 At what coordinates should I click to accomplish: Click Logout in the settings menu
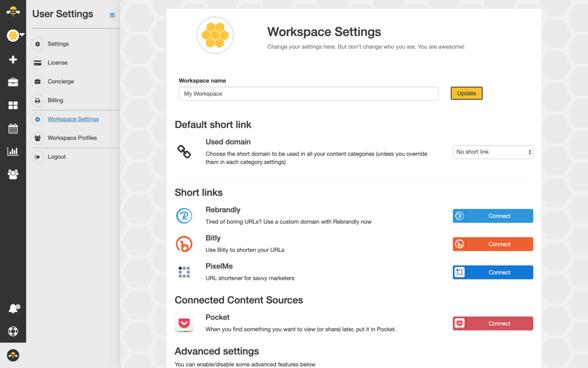(x=57, y=157)
